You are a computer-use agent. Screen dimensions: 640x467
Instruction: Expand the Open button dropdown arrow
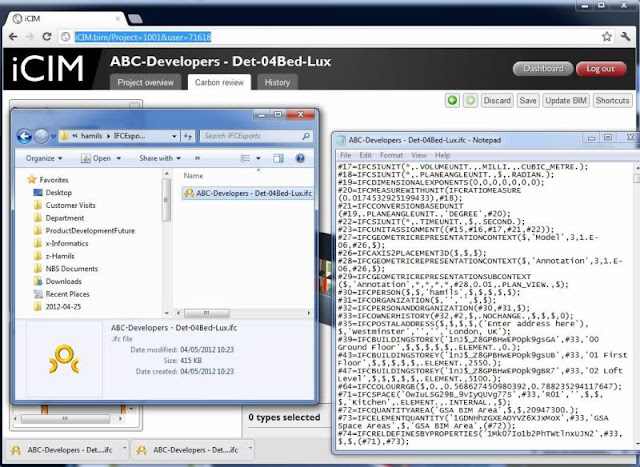(x=119, y=158)
